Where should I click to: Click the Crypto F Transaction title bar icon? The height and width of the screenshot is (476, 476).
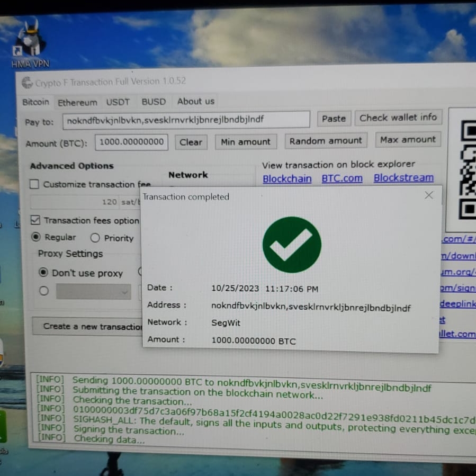[x=27, y=83]
